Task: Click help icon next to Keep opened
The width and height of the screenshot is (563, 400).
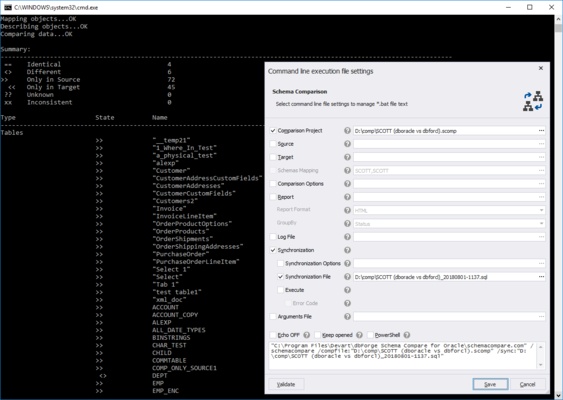Action: [359, 335]
